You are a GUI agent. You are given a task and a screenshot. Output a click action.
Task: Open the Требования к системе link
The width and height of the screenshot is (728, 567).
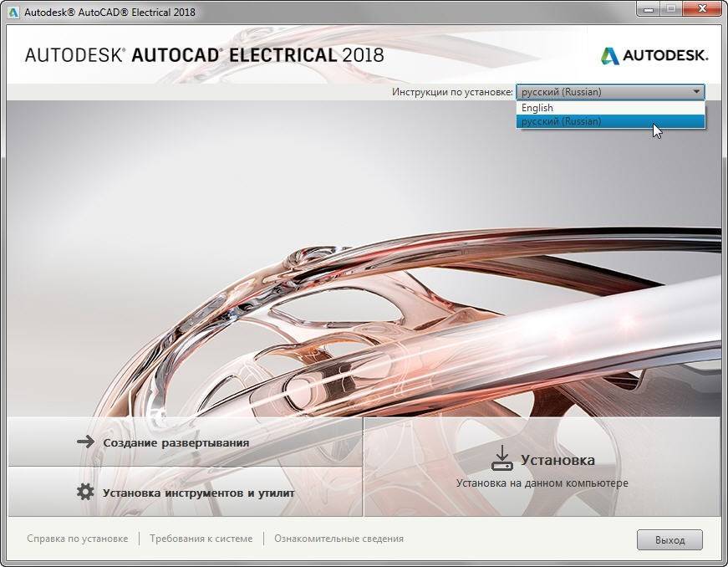click(201, 539)
